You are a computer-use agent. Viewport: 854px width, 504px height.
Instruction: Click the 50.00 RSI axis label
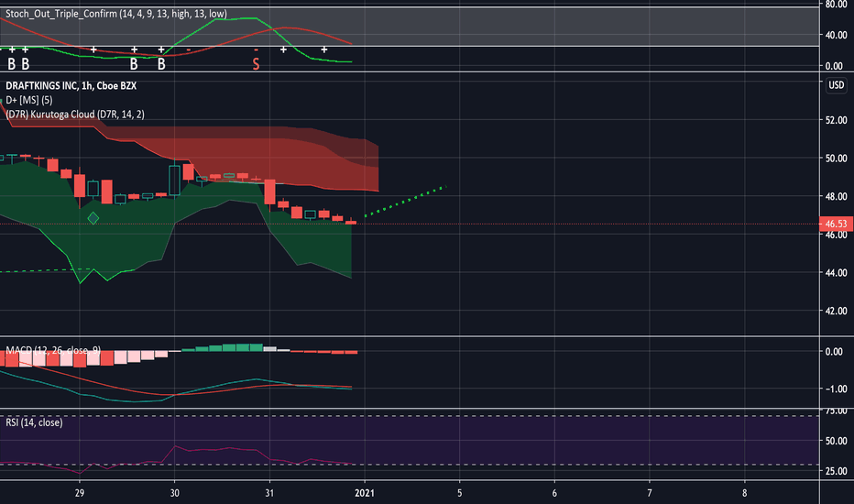pos(836,440)
